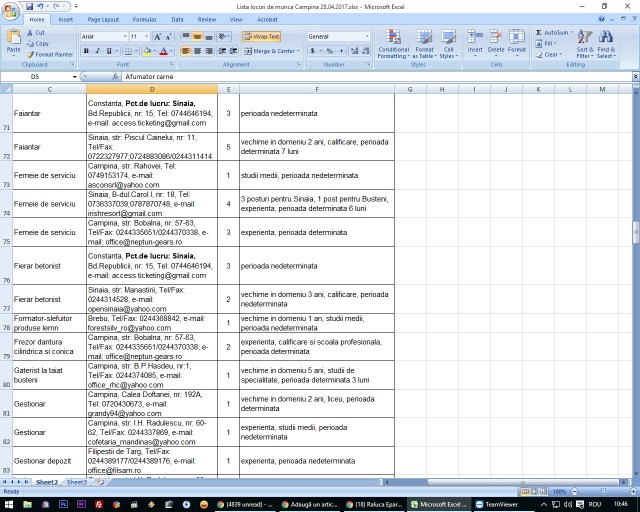Open the Clear dropdown
Screen dimensions: 640x512
549,54
